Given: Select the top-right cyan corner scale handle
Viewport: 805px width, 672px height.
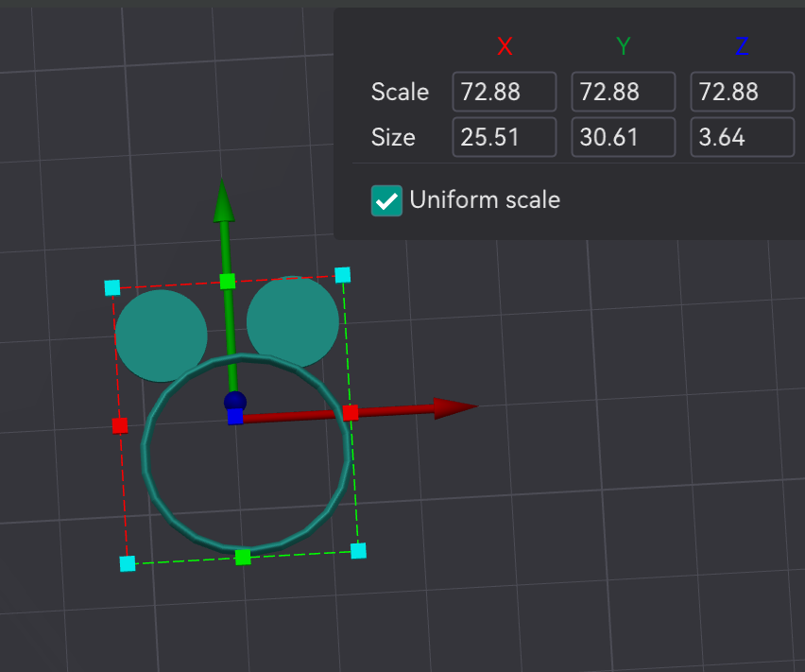Looking at the screenshot, I should pos(342,275).
